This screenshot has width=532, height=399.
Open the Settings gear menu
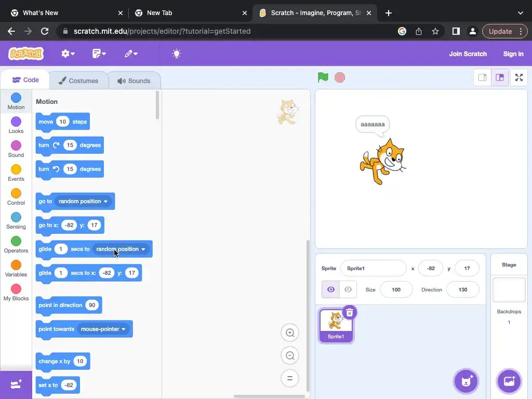(x=68, y=54)
